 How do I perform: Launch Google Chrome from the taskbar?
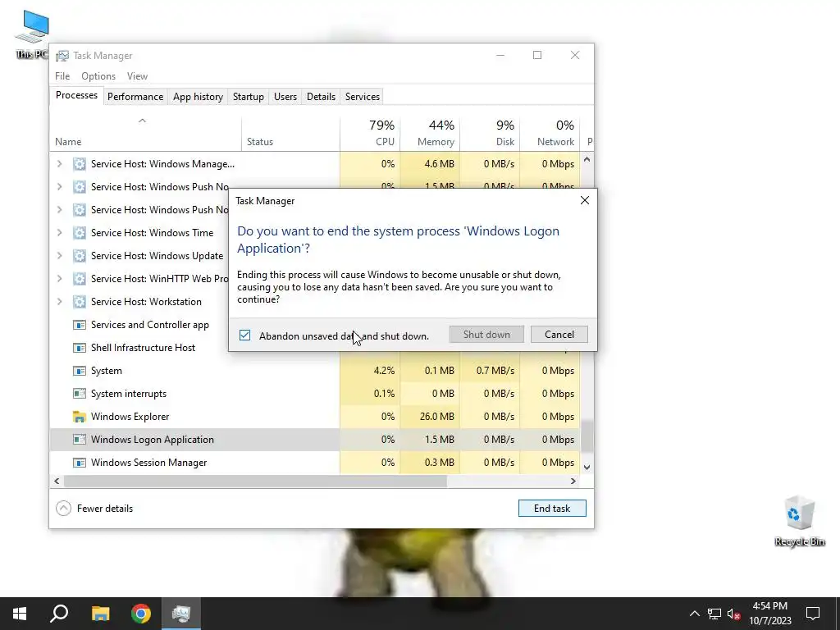[x=141, y=614]
